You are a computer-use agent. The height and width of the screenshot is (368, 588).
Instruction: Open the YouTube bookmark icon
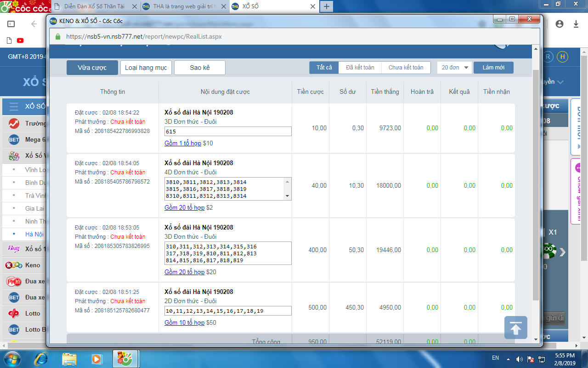(x=20, y=40)
